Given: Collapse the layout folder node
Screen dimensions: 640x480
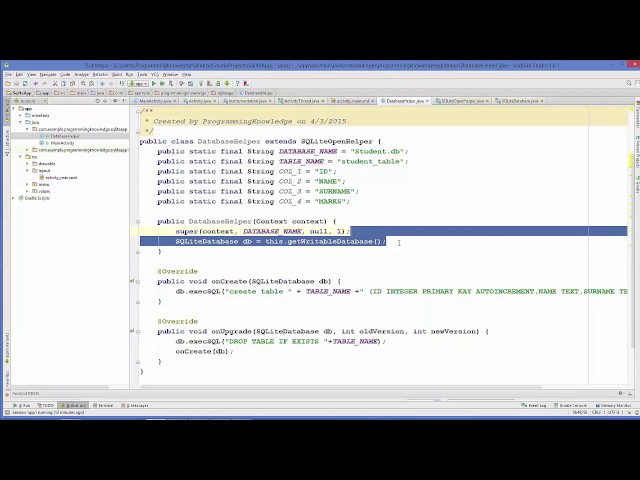Looking at the screenshot, I should pos(28,171).
